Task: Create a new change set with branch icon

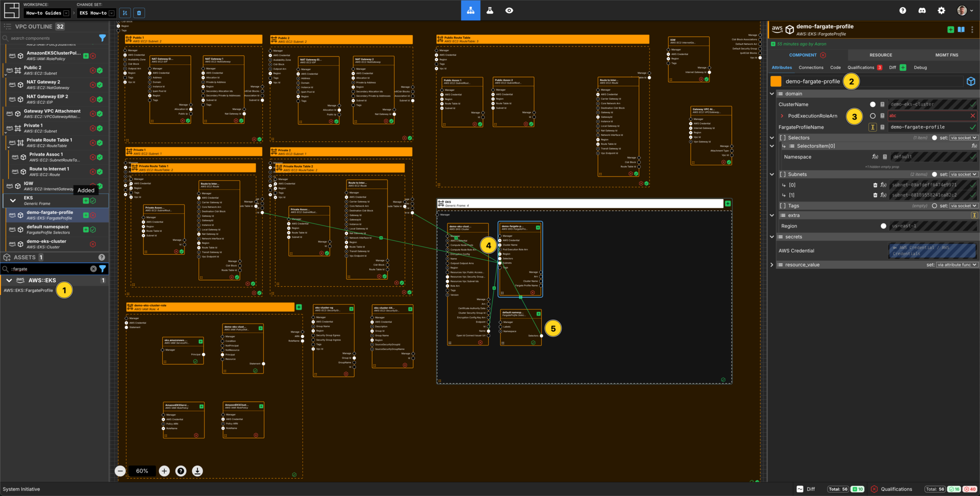Action: [x=125, y=13]
